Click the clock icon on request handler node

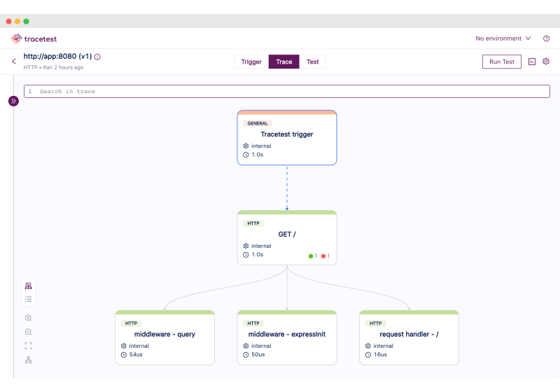coord(368,355)
